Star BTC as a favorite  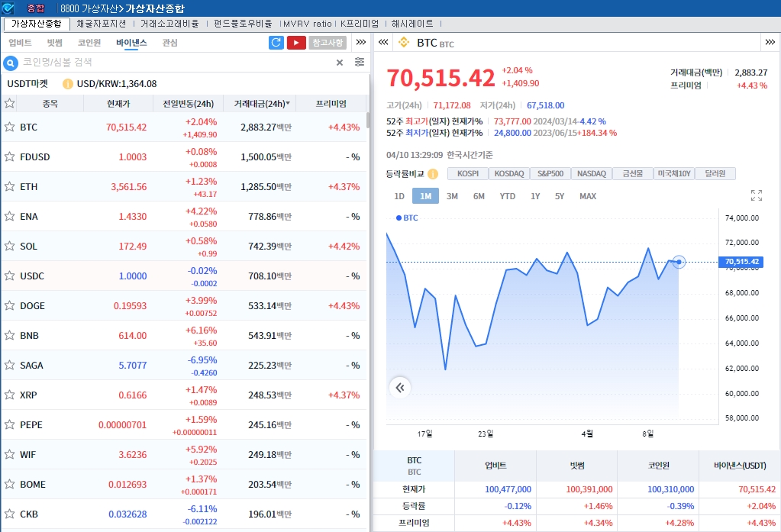pyautogui.click(x=9, y=127)
